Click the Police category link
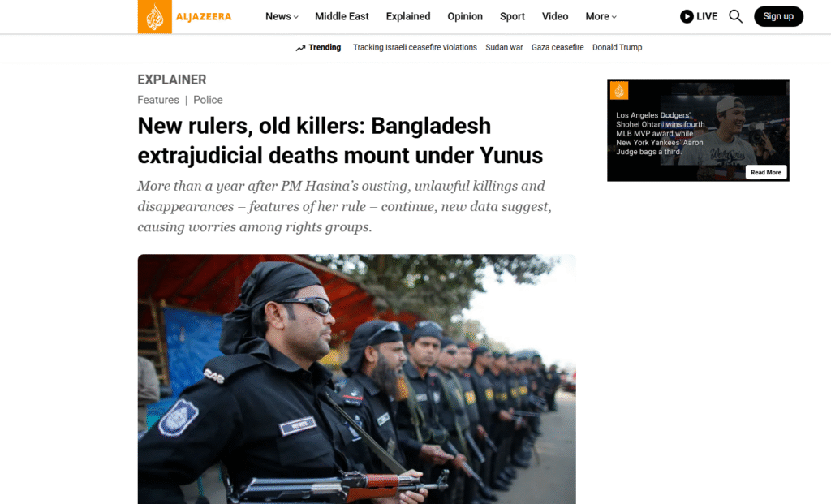831x504 pixels. (208, 100)
